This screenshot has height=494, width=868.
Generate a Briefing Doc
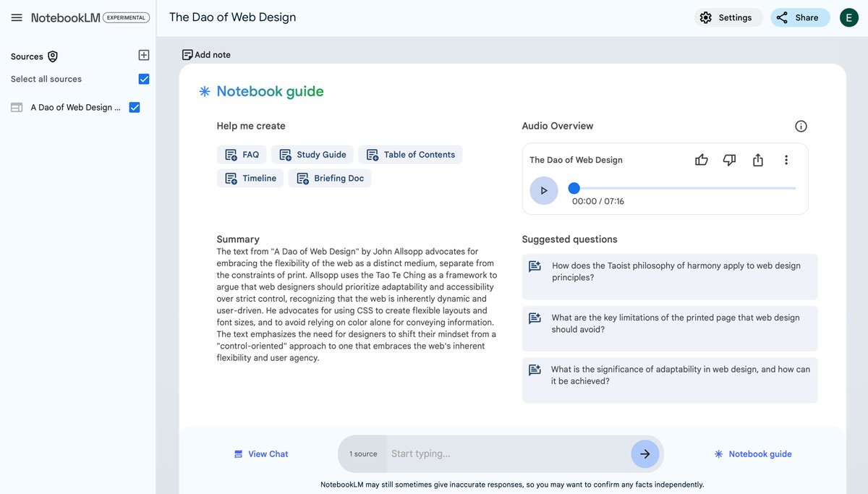click(x=330, y=179)
